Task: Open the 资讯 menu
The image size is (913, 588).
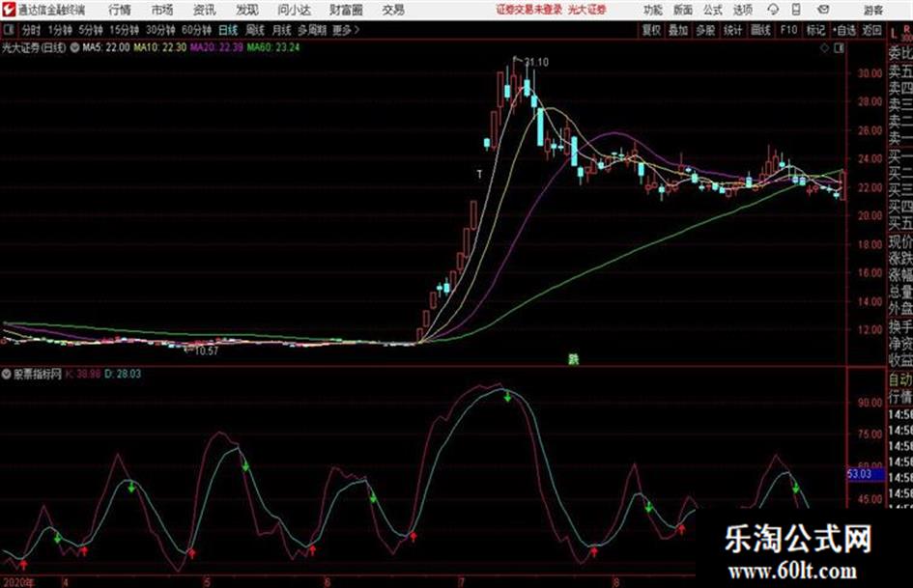Action: tap(204, 10)
